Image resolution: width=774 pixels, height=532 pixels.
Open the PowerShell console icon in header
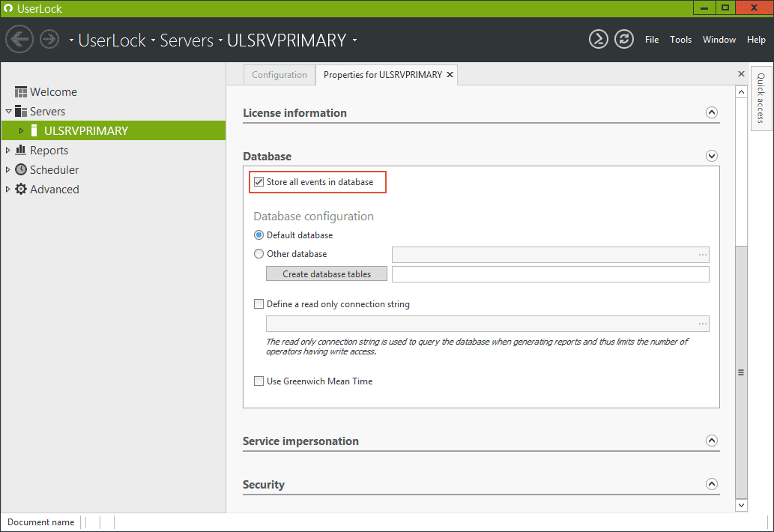pyautogui.click(x=598, y=40)
